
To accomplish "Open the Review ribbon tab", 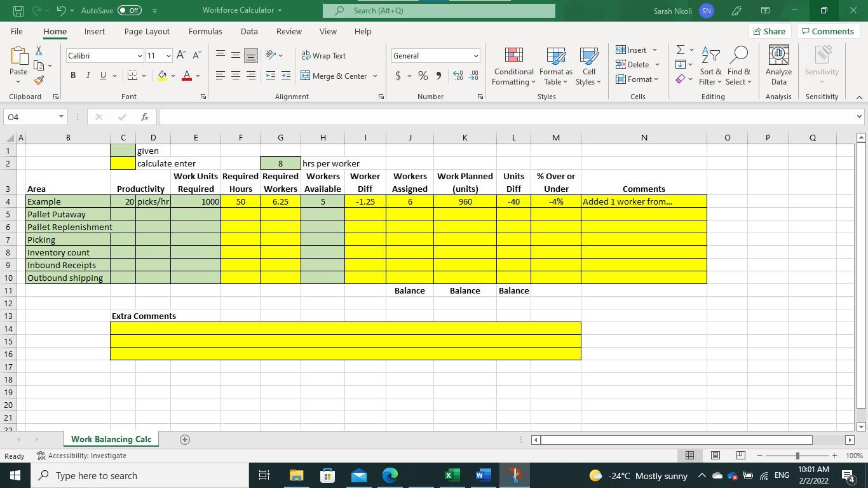I will click(288, 31).
